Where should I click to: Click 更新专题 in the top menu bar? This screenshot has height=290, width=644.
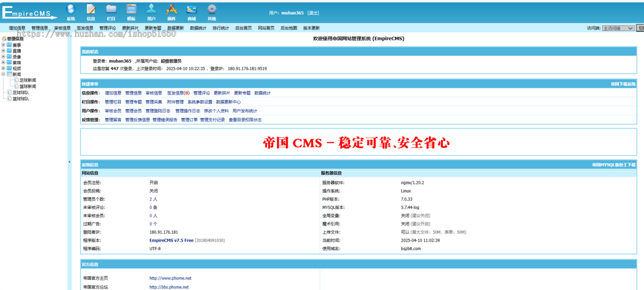(153, 28)
